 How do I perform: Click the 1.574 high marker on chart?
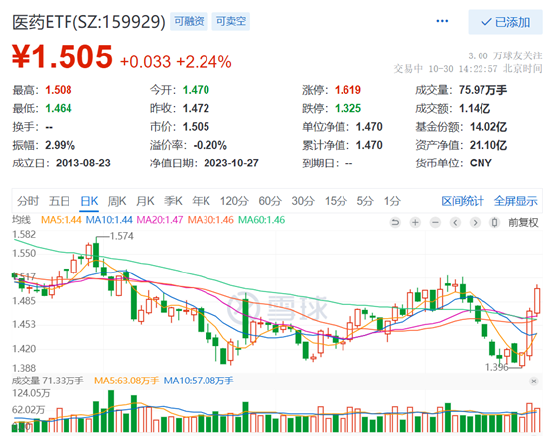121,236
